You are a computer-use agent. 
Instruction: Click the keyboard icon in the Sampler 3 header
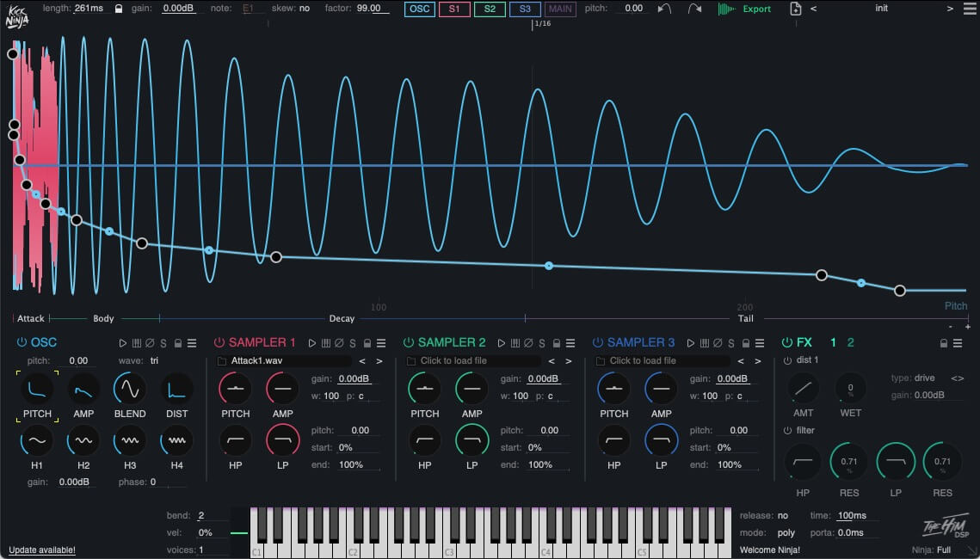click(705, 343)
